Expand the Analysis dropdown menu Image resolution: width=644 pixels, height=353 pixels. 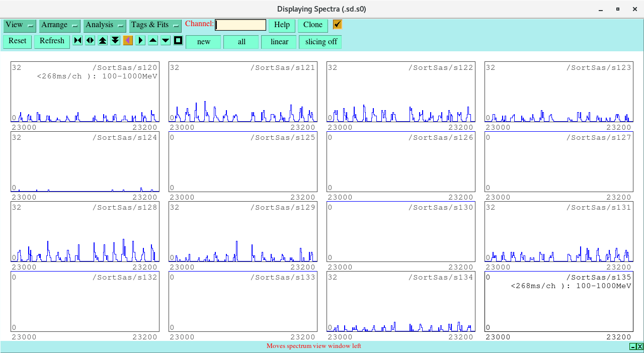104,25
